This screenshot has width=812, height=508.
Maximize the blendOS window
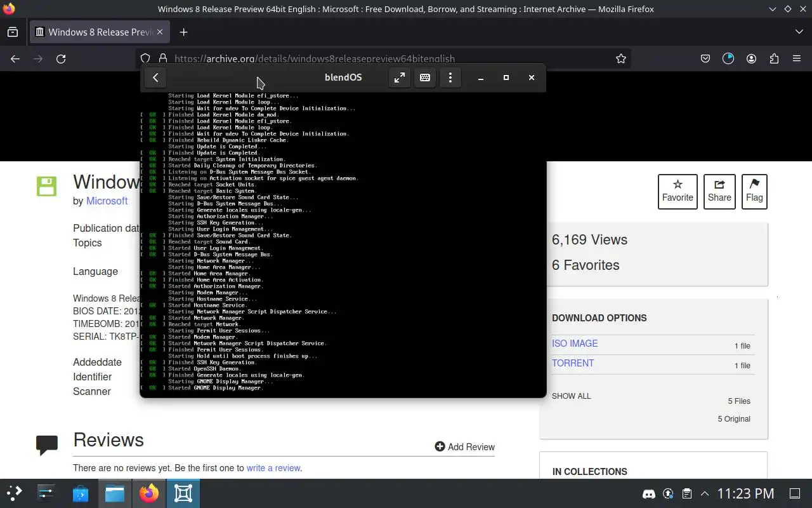pyautogui.click(x=506, y=77)
